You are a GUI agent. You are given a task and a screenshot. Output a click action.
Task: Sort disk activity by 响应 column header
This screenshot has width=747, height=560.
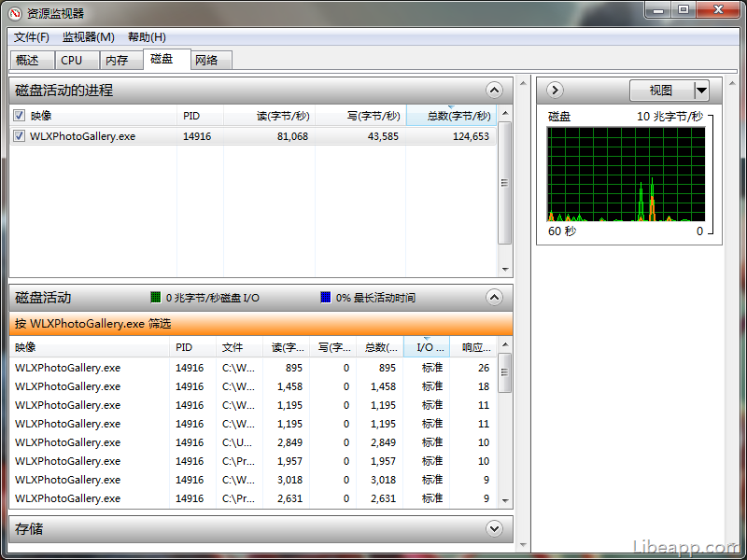coord(473,347)
